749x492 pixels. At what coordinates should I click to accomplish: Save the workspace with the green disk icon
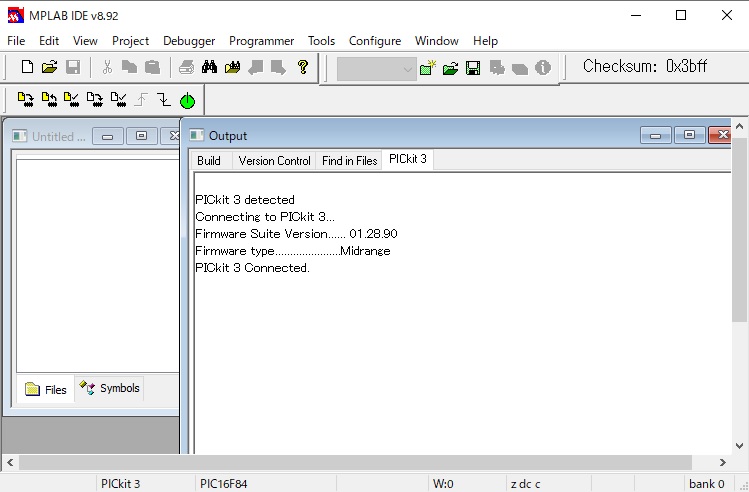click(473, 68)
